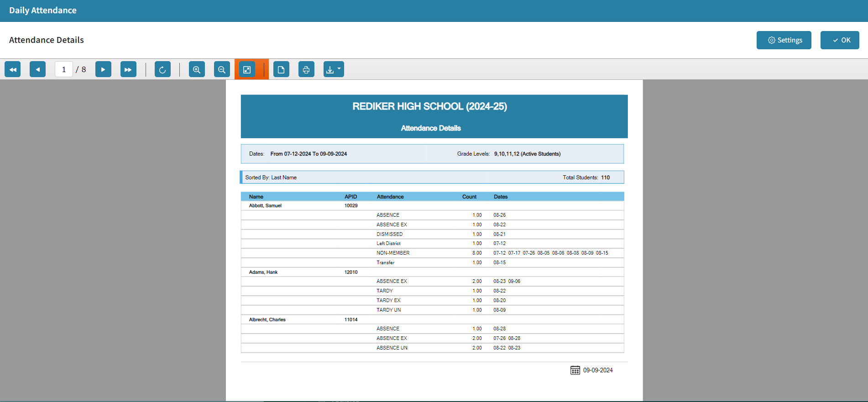Jump to the last report page
Screen dimensions: 868x402
[x=128, y=69]
